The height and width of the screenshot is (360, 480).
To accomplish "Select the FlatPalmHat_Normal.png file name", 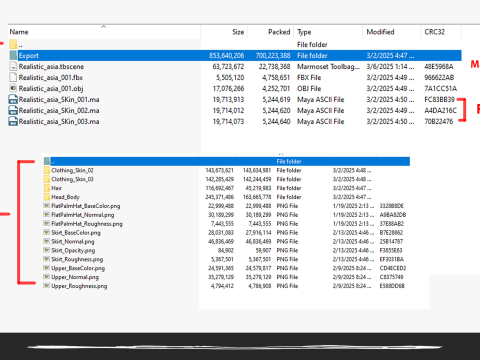I will tap(83, 215).
